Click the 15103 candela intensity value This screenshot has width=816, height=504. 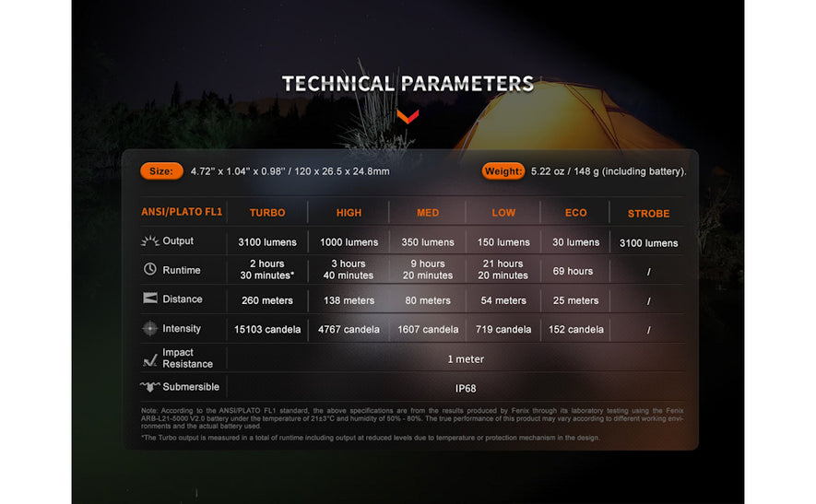[267, 329]
